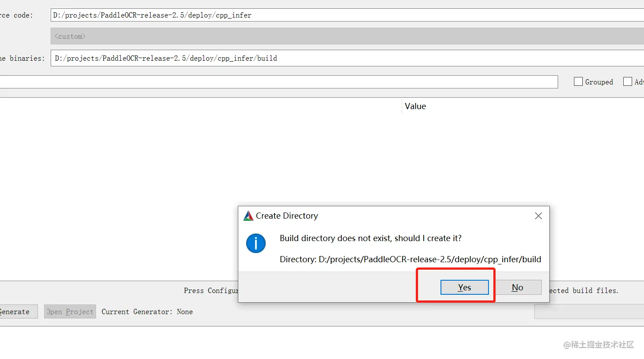Click the 稀土掘金技术社区 watermark text
The image size is (644, 359).
click(x=600, y=345)
